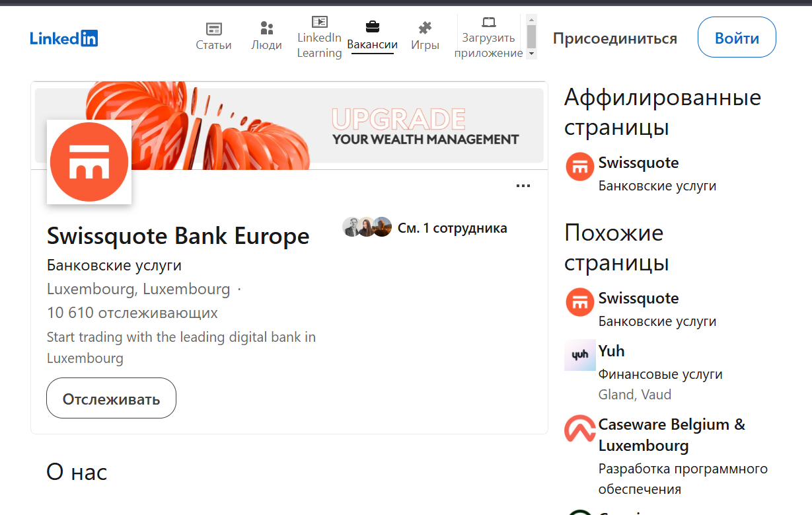812x515 pixels.
Task: Click the Похожие страницы heading
Action: coord(616,247)
